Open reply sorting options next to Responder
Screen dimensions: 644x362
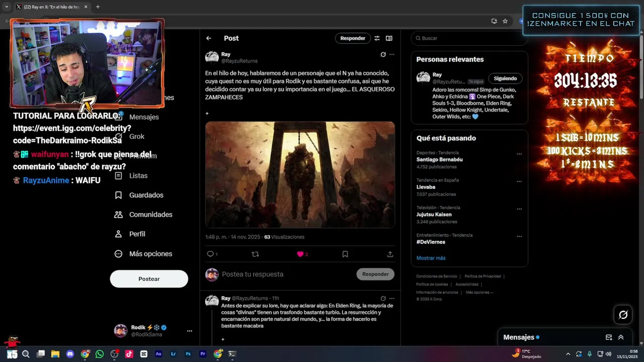pos(377,38)
